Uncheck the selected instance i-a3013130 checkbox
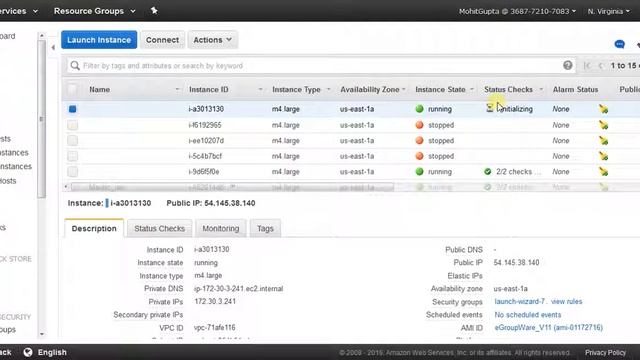Screen dimensions: 640x360 tap(72, 109)
